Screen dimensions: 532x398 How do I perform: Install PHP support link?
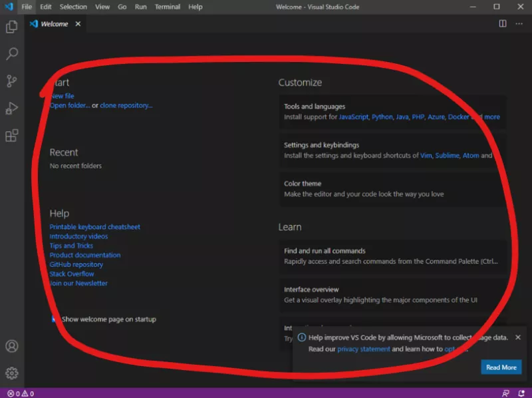418,117
